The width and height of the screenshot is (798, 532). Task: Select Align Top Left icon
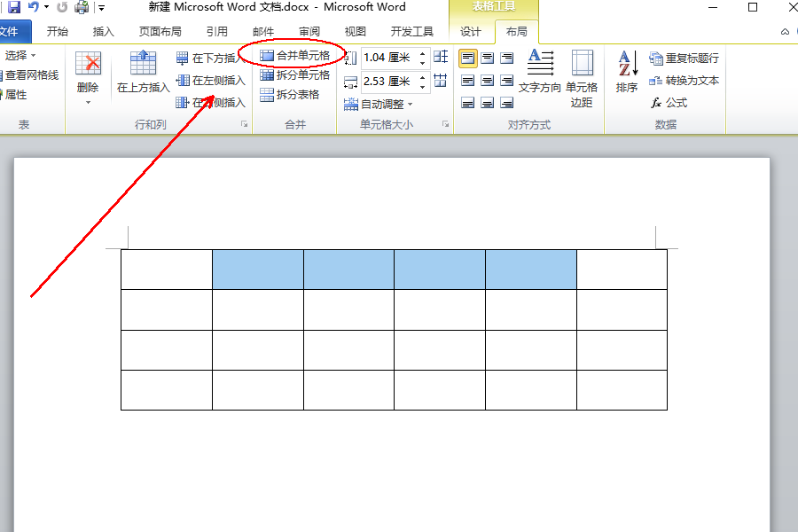467,58
